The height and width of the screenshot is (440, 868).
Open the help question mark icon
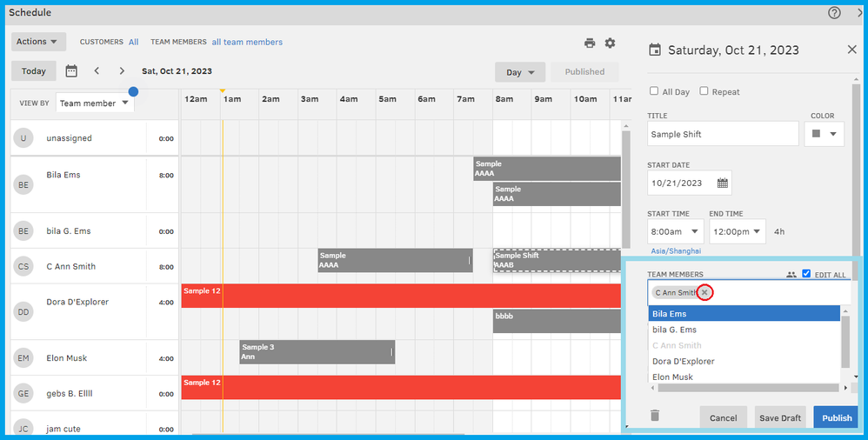pos(834,13)
